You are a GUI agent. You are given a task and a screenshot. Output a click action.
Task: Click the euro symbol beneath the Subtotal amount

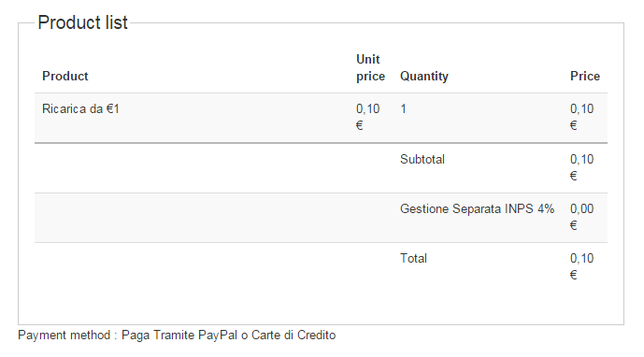(x=573, y=177)
